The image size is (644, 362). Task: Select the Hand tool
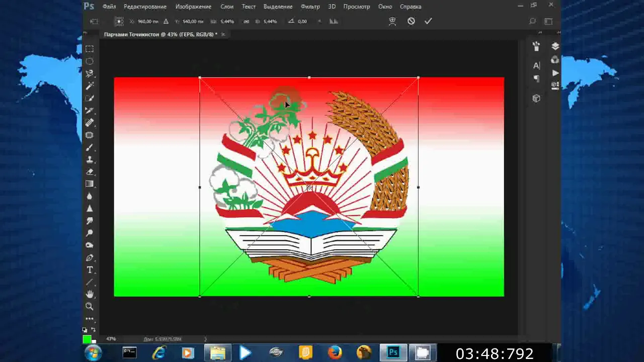(90, 294)
